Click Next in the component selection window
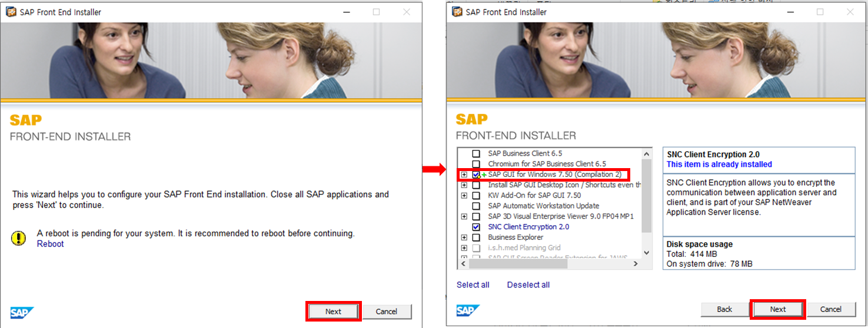The width and height of the screenshot is (868, 328). tap(778, 309)
